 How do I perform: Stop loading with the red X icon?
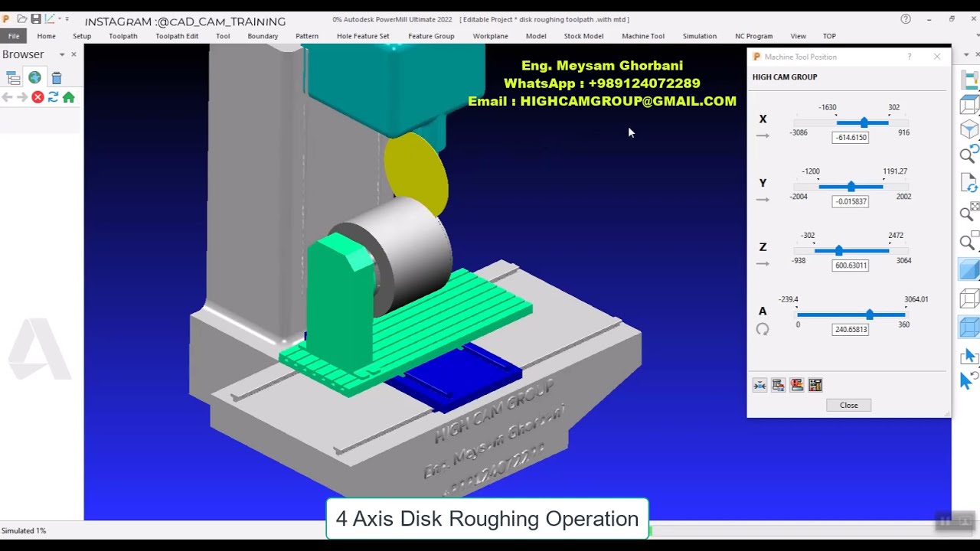38,97
